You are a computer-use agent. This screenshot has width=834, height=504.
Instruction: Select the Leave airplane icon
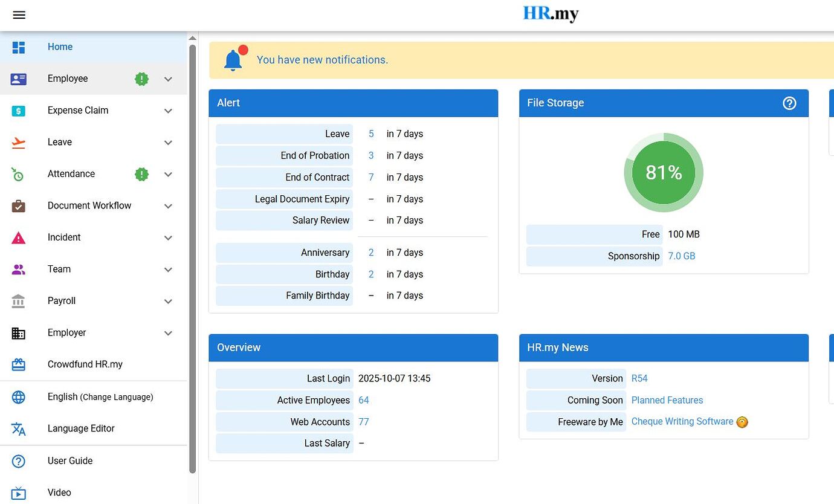(18, 142)
